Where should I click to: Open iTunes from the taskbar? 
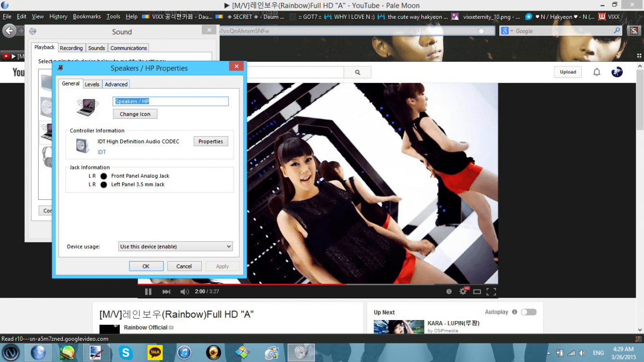click(184, 353)
